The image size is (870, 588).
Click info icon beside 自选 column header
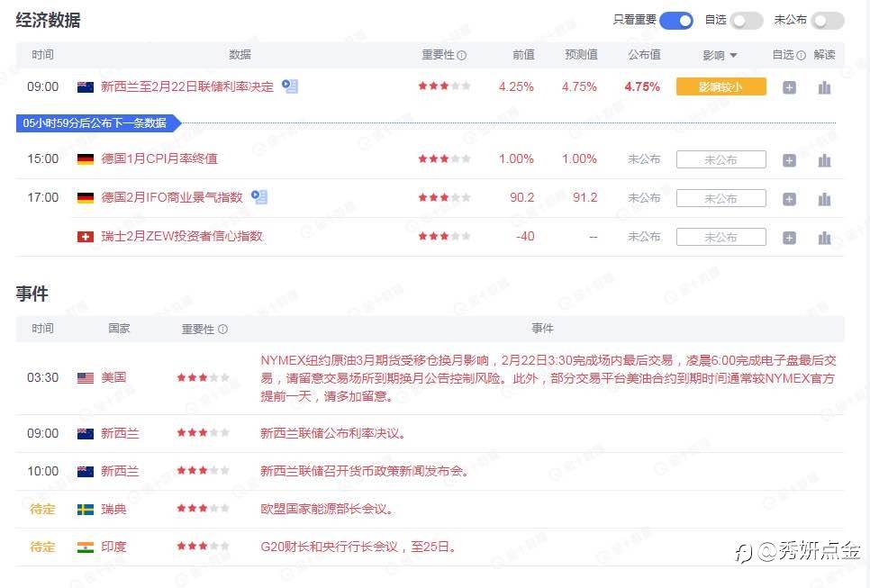(x=801, y=55)
